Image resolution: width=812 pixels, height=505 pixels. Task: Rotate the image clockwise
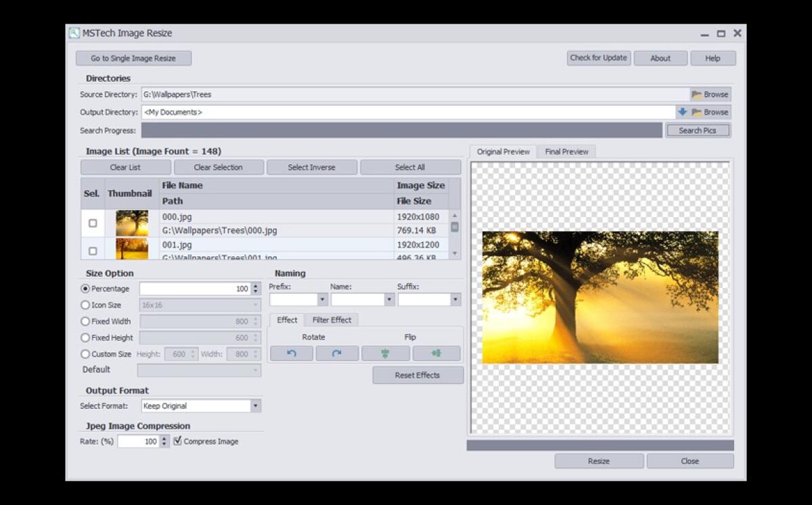coord(336,352)
